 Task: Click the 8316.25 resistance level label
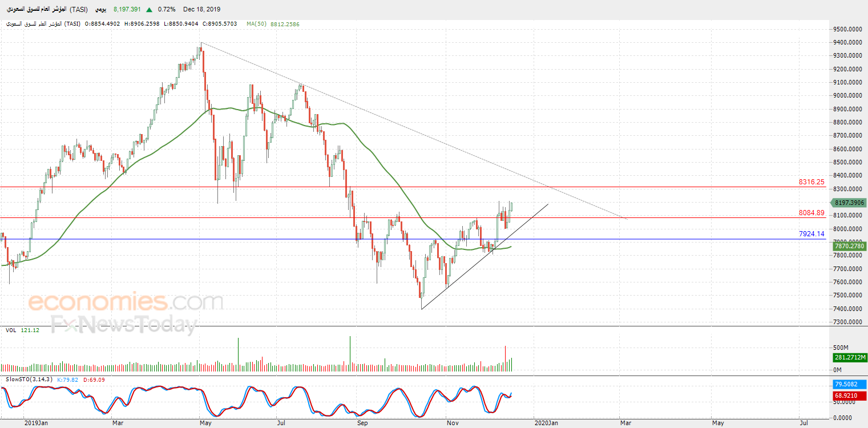point(812,182)
